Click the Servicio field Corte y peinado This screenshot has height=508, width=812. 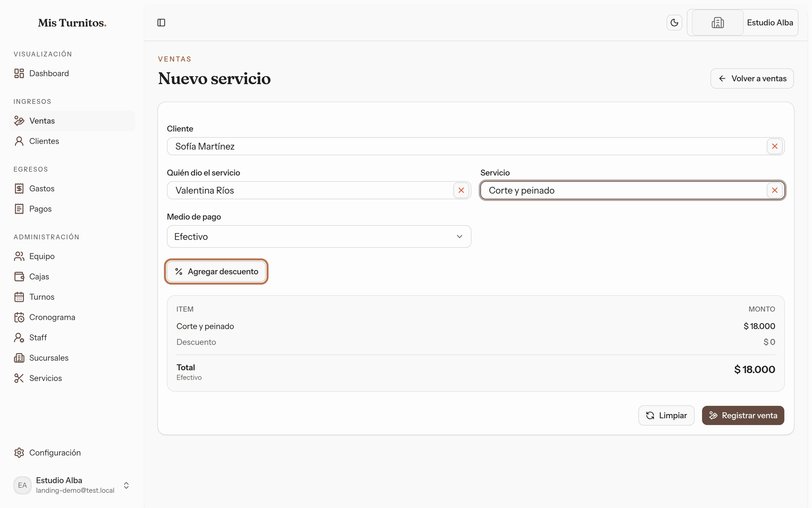[632, 190]
